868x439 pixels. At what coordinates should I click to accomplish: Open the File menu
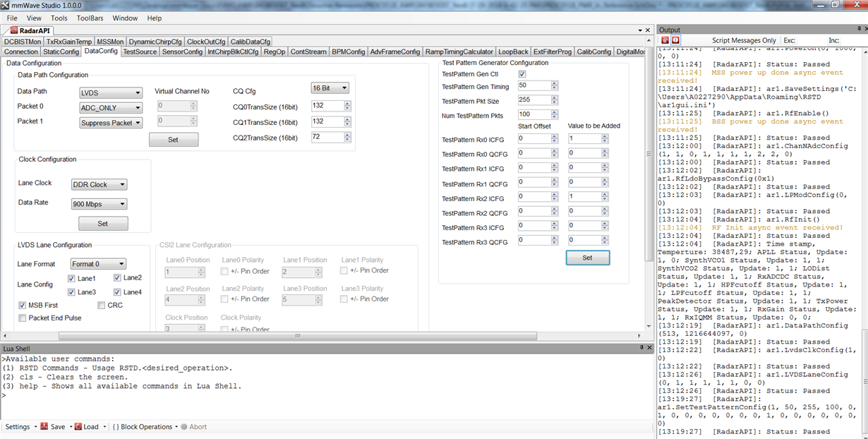click(x=12, y=18)
